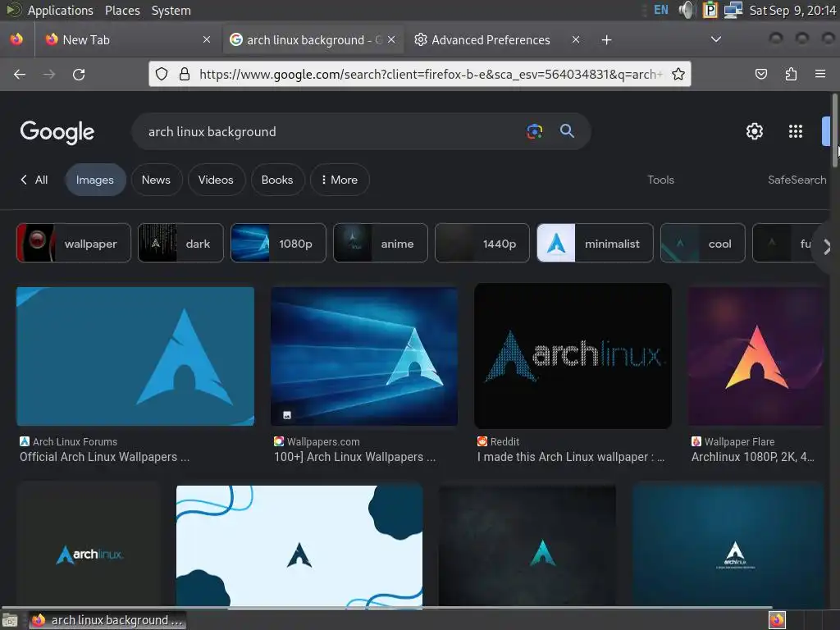
Task: List all tabs with the chevron dropdown
Action: pos(715,39)
